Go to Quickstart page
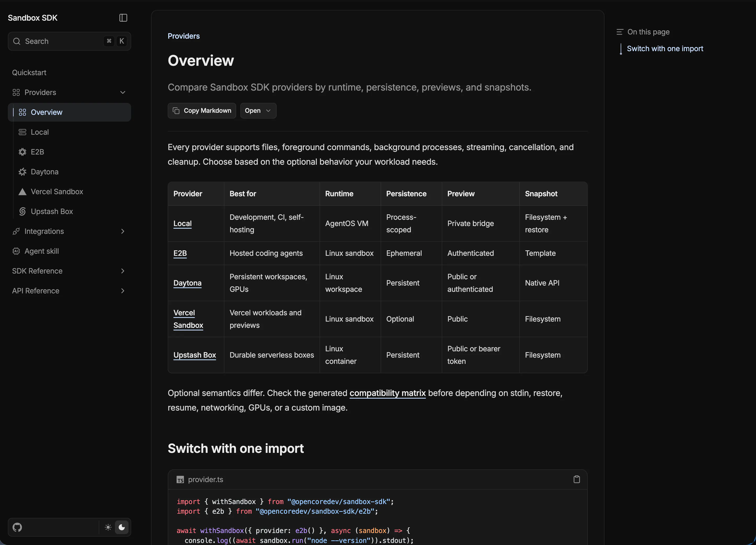This screenshot has width=756, height=545. pos(29,73)
